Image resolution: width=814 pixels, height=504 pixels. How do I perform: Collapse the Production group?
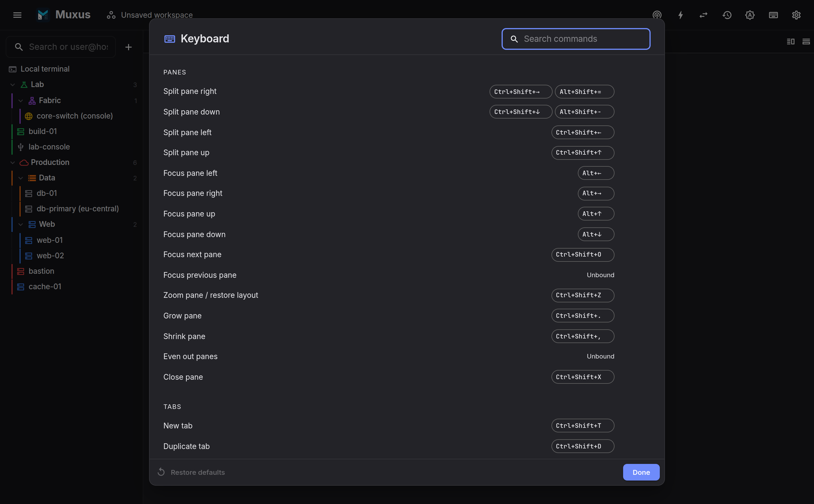pyautogui.click(x=13, y=163)
